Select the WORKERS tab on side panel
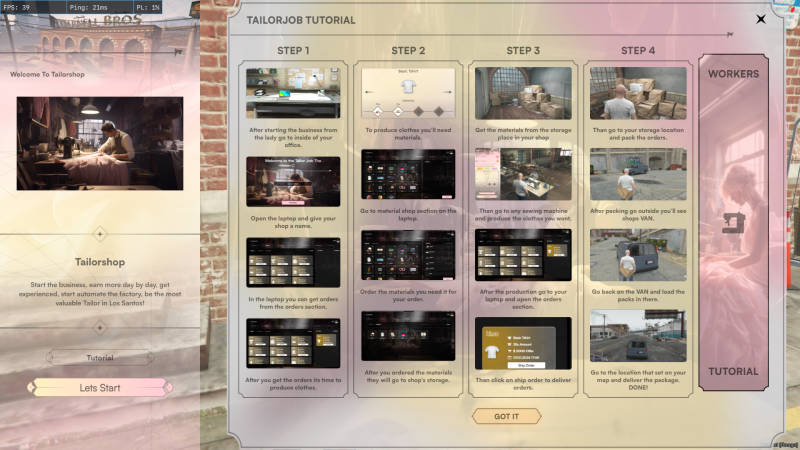 [x=733, y=74]
